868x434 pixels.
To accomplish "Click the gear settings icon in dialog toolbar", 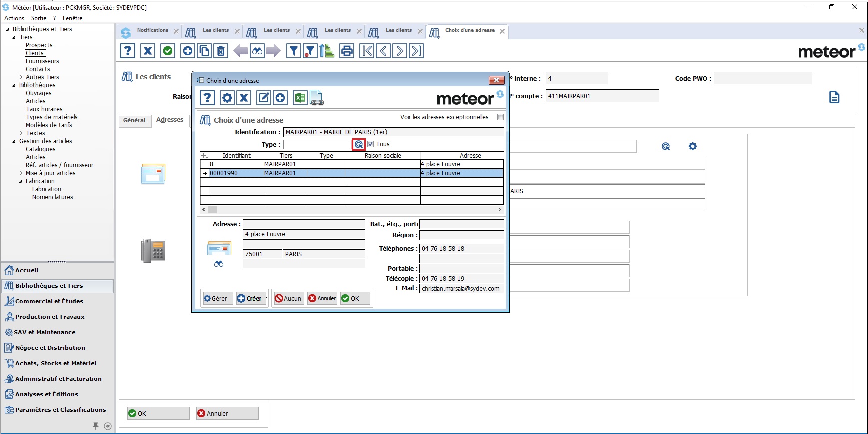I will coord(227,98).
